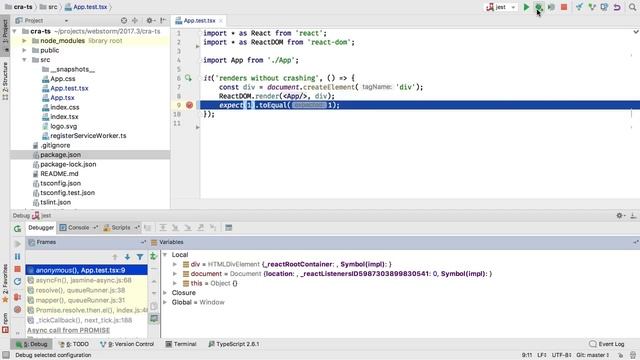Click cra-ts in the breadcrumb bar
Viewport: 640px width, 360px height.
pyautogui.click(x=18, y=7)
